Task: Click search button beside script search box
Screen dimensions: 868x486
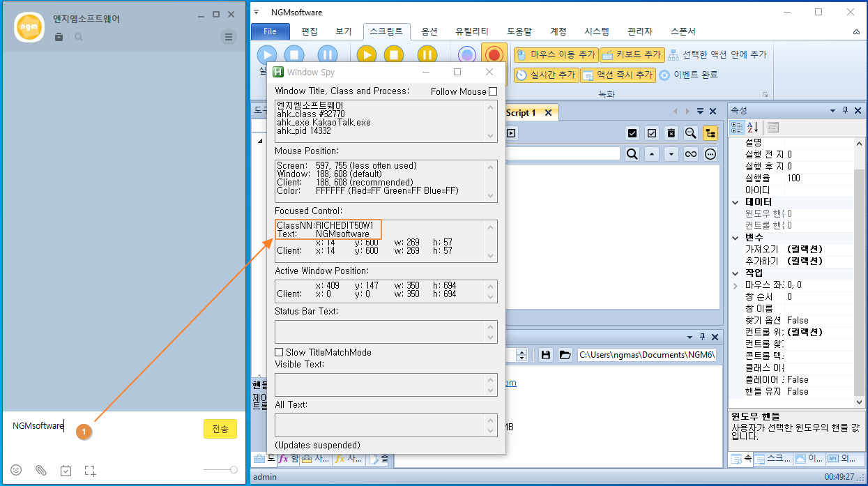Action: (x=632, y=154)
